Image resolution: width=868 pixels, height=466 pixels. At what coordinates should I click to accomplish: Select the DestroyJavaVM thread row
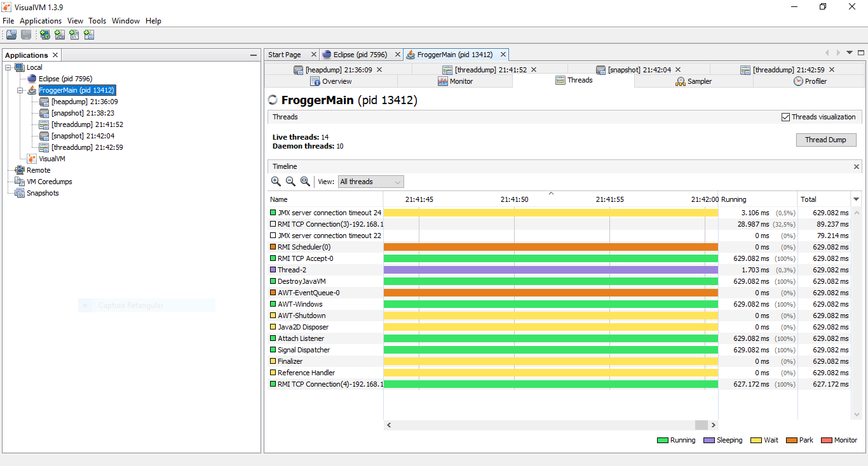tap(559, 281)
